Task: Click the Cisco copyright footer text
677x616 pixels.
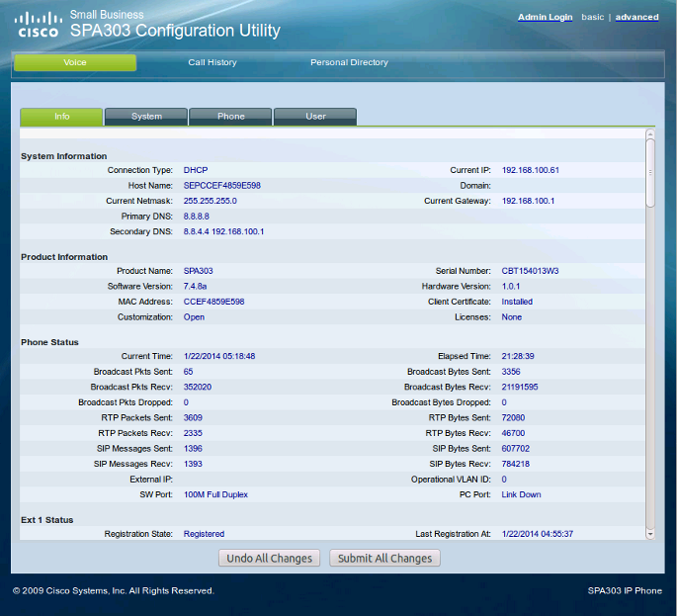Action: click(x=114, y=591)
